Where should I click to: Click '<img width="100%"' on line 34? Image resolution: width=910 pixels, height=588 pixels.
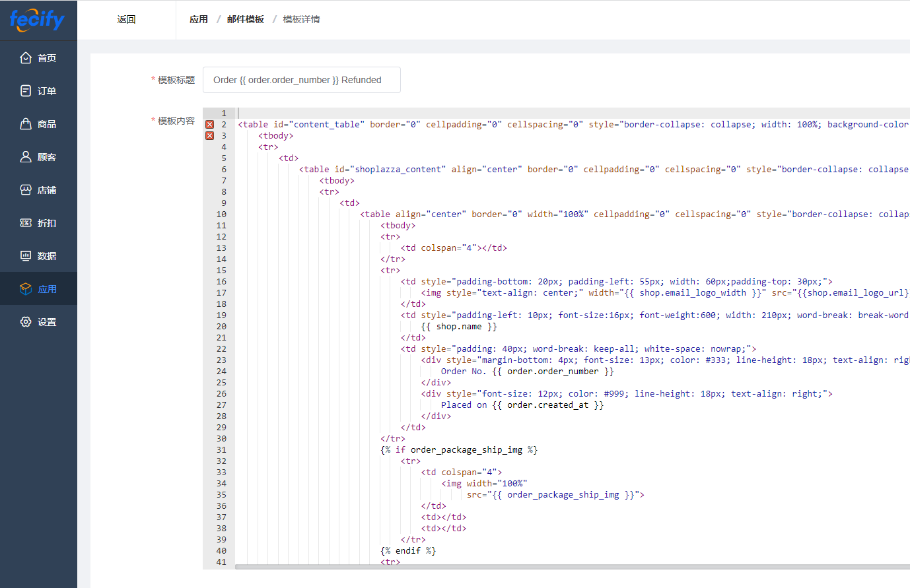tap(484, 484)
